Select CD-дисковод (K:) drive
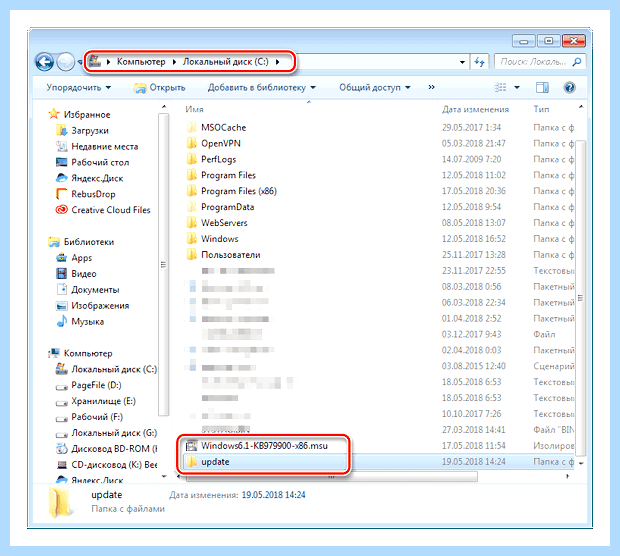The height and width of the screenshot is (556, 620). click(x=106, y=465)
